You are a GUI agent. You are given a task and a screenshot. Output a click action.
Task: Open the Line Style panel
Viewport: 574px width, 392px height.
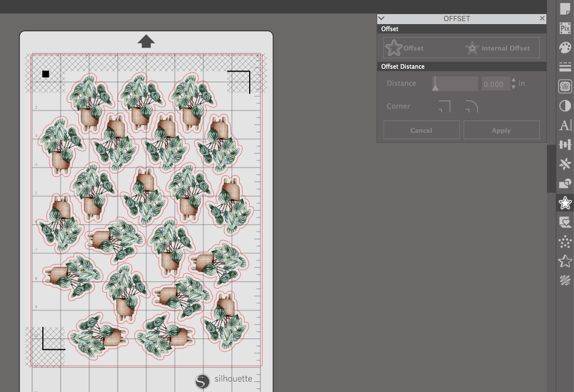coord(565,66)
